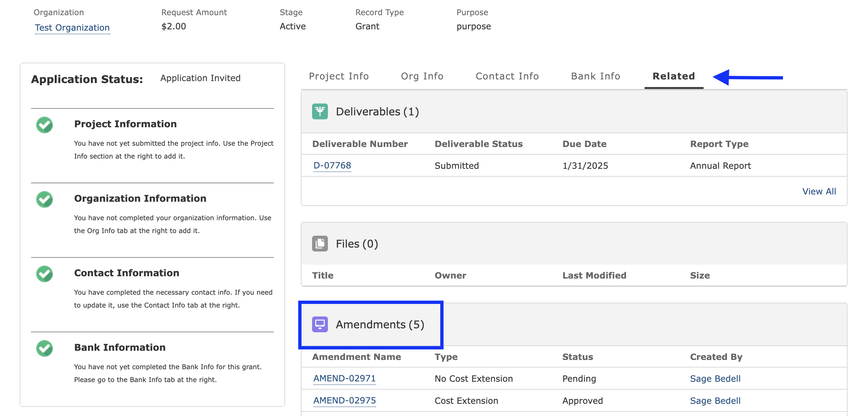Image resolution: width=868 pixels, height=416 pixels.
Task: Click the Created By column header
Action: 716,357
